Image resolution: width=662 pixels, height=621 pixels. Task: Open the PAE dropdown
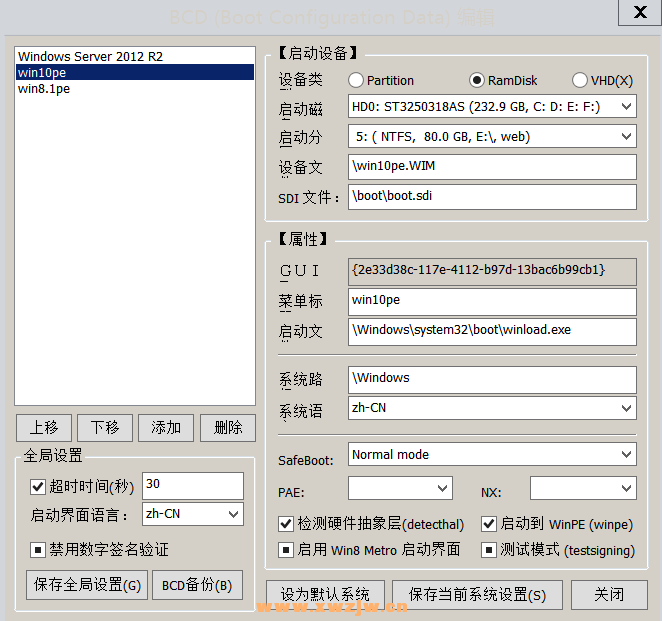click(400, 488)
